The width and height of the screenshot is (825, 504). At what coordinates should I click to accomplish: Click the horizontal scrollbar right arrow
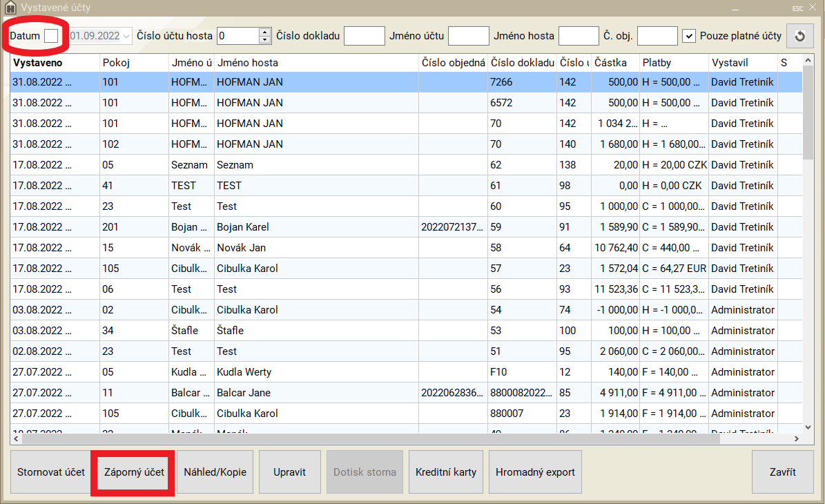pyautogui.click(x=795, y=438)
